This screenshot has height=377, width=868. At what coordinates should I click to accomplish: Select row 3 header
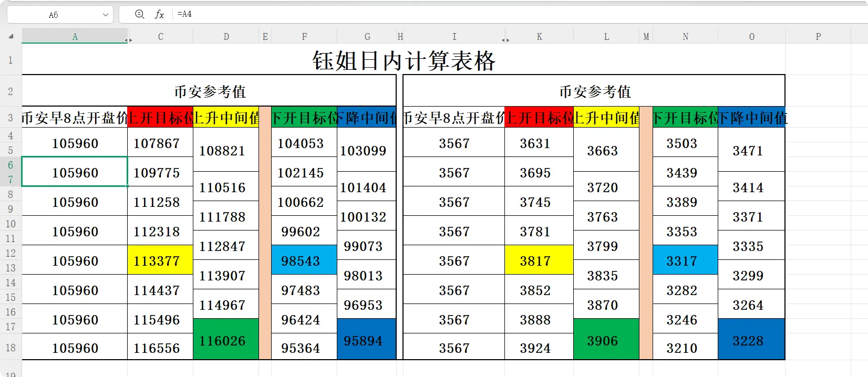pos(11,117)
